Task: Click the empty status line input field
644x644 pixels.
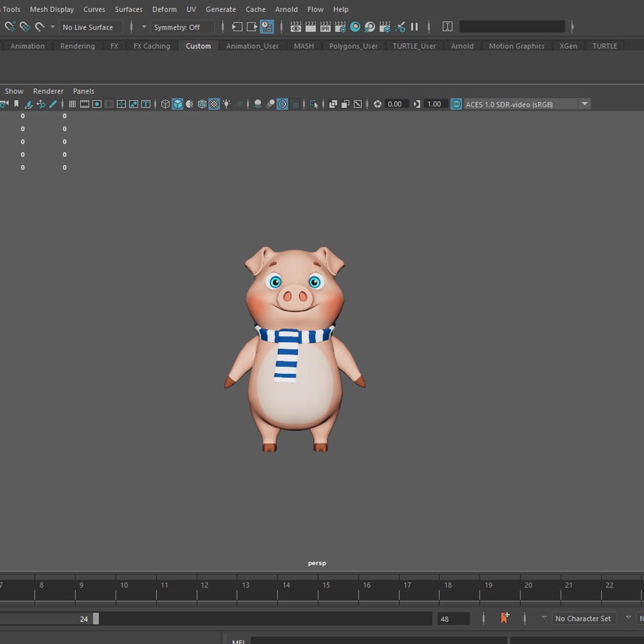Action: click(512, 27)
